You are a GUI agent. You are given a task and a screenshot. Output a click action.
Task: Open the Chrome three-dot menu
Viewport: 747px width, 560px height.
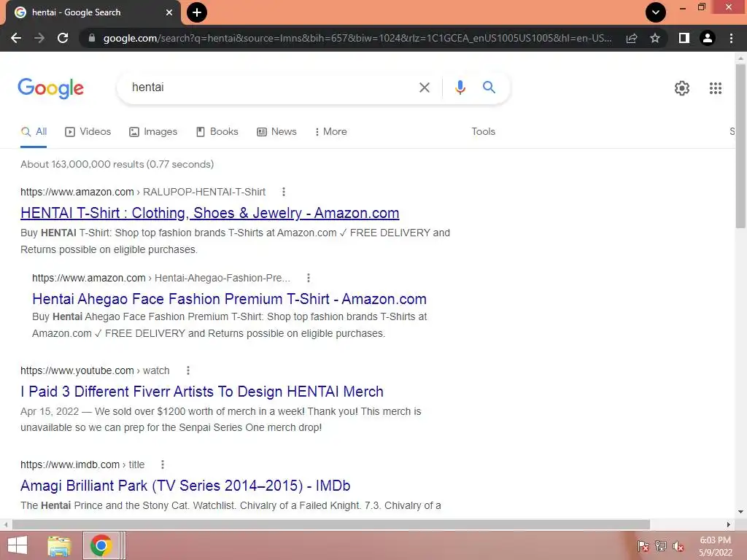(731, 38)
